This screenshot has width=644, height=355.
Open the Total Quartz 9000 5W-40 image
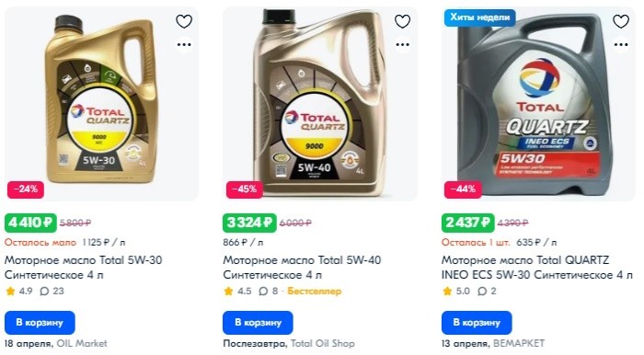pyautogui.click(x=320, y=103)
